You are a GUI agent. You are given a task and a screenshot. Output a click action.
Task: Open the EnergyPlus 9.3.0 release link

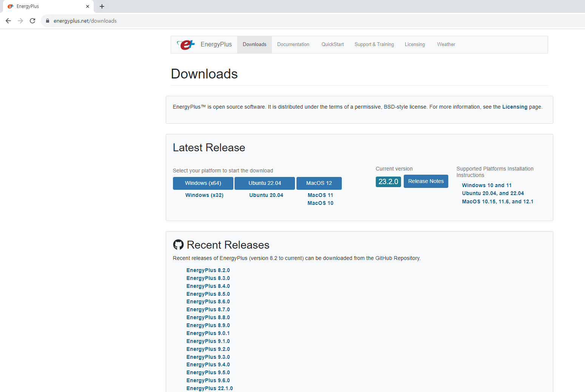[208, 357]
